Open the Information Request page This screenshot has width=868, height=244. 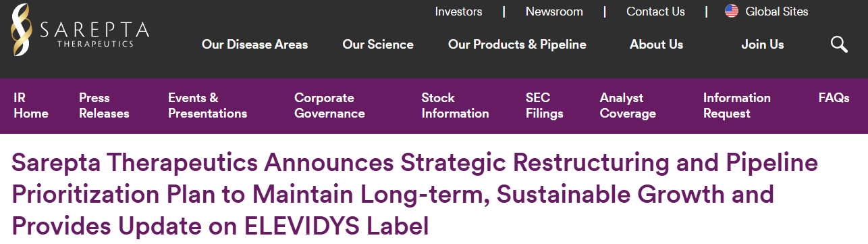point(736,105)
